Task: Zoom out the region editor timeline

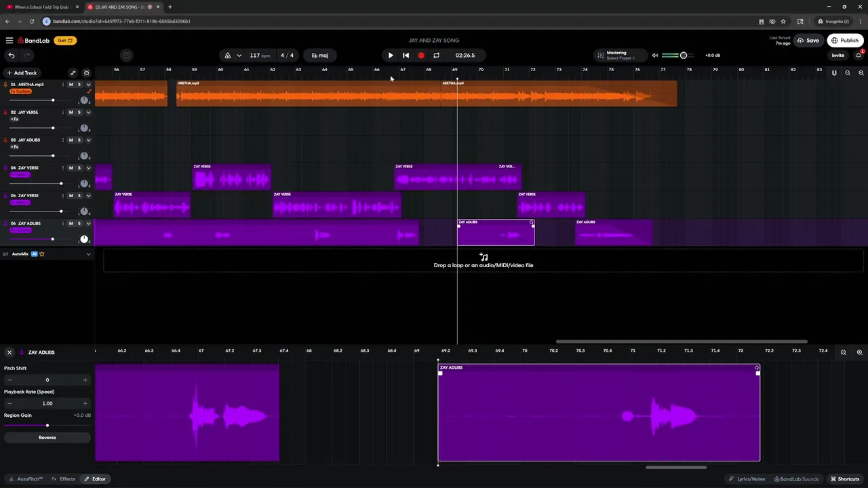Action: click(x=844, y=352)
